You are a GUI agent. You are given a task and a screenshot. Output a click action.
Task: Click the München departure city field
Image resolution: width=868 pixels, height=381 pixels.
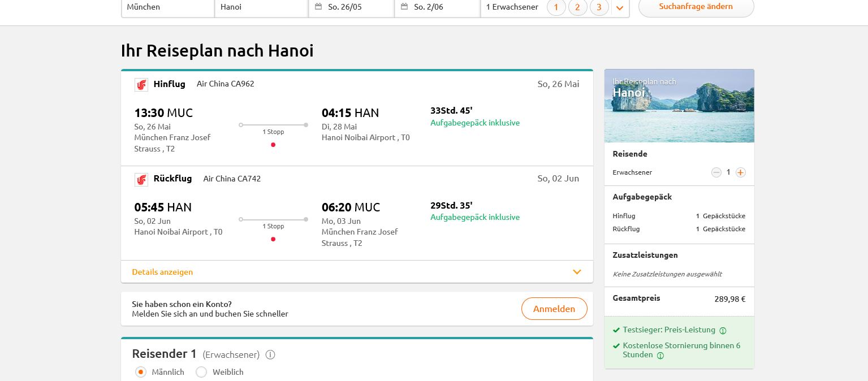(x=168, y=7)
